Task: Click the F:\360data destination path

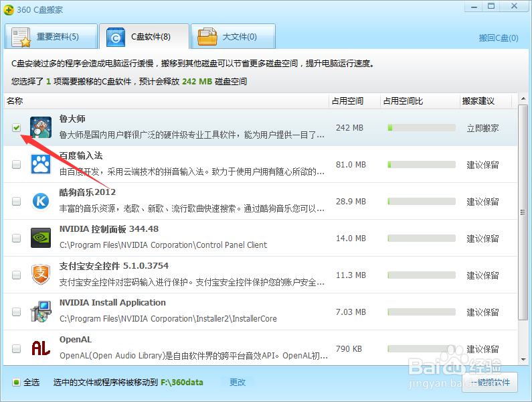Action: [x=182, y=383]
